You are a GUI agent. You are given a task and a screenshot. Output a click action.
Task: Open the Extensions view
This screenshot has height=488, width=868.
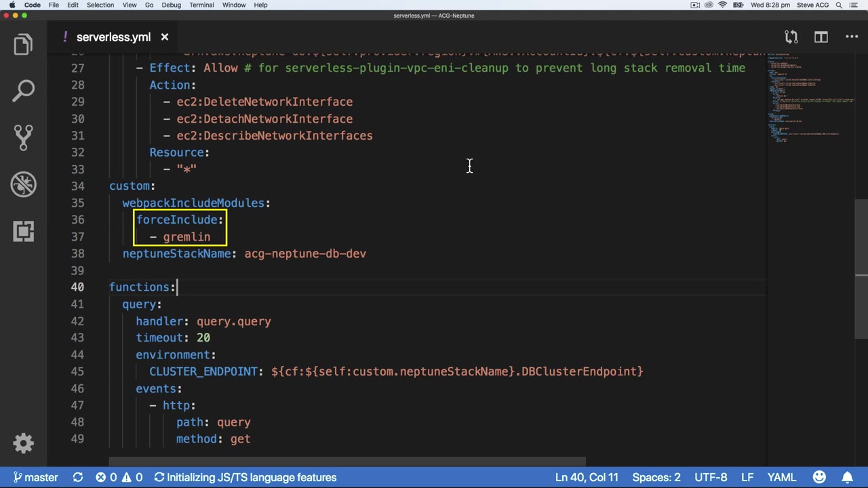[x=23, y=231]
